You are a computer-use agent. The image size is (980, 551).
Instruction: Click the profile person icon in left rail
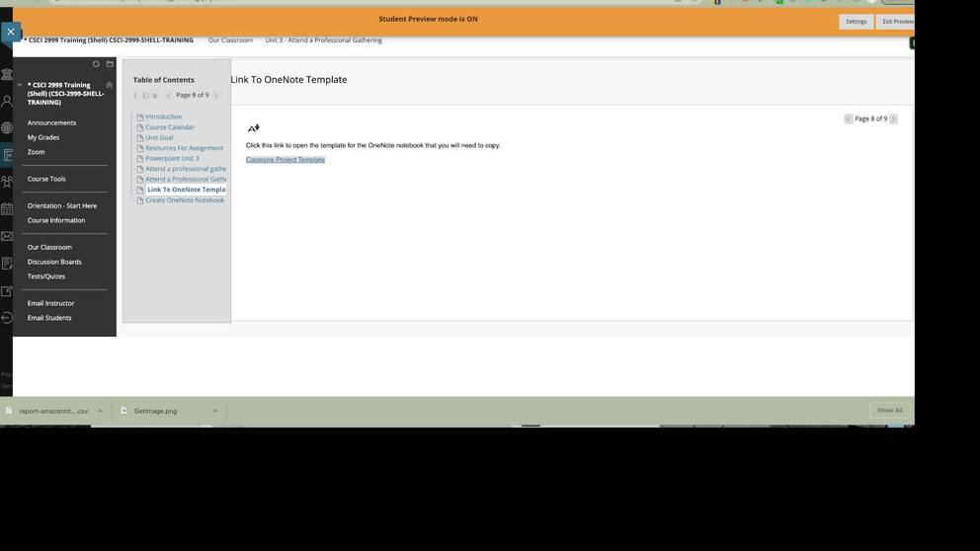point(7,101)
